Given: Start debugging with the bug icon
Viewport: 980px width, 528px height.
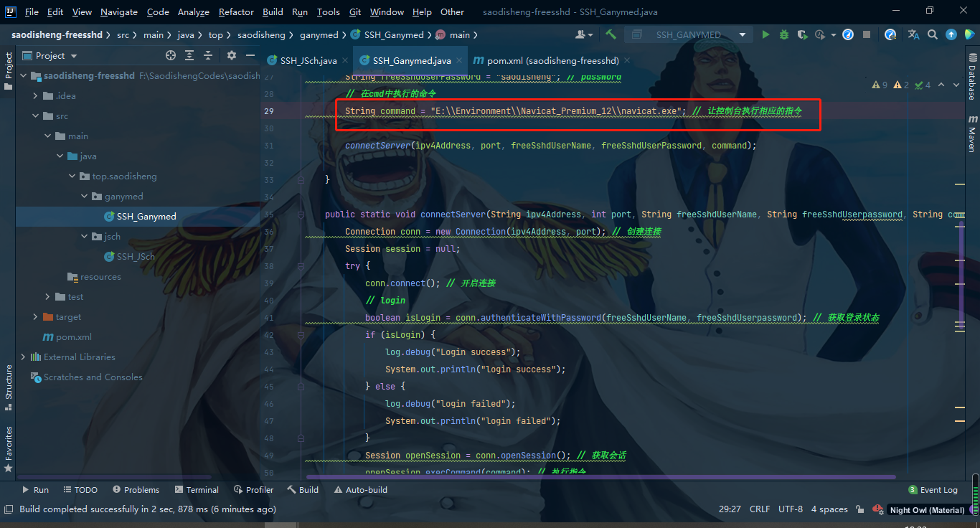Looking at the screenshot, I should (x=783, y=34).
